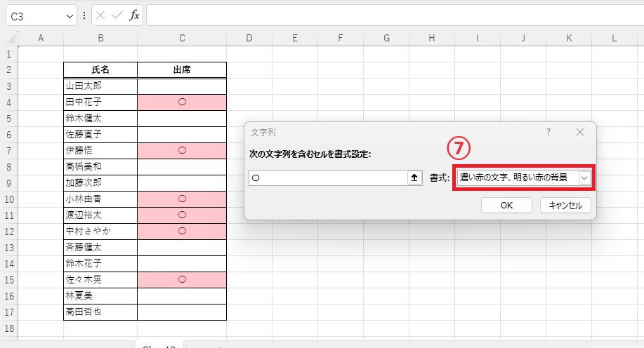The image size is (644, 348).
Task: Select column G header
Action: pos(386,38)
